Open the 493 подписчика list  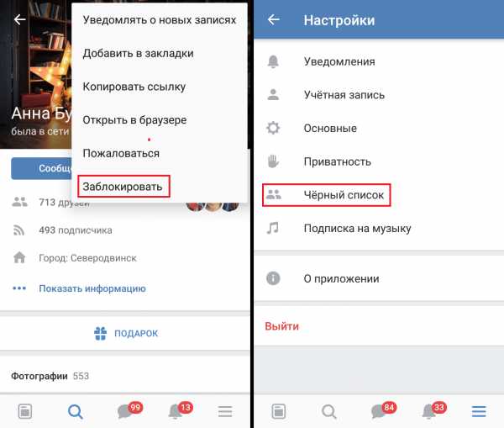pyautogui.click(x=76, y=230)
